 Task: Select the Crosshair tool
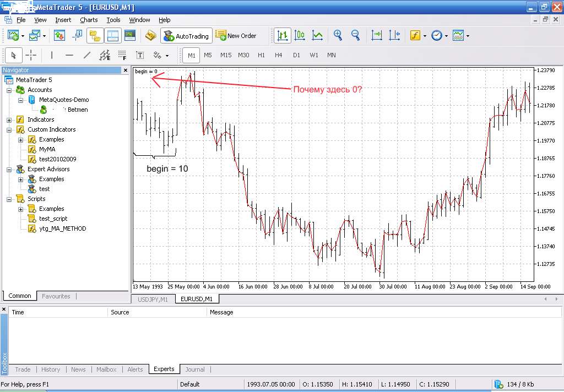(31, 56)
